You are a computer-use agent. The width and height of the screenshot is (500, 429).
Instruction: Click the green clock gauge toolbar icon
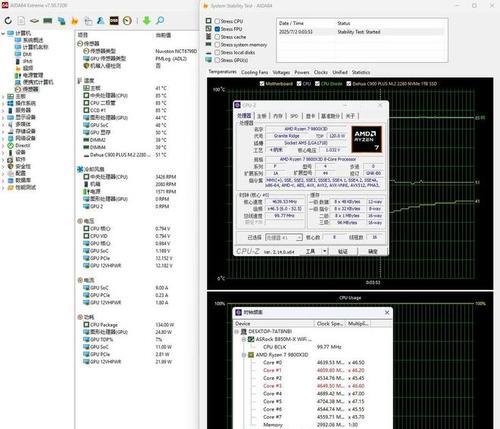[x=127, y=21]
